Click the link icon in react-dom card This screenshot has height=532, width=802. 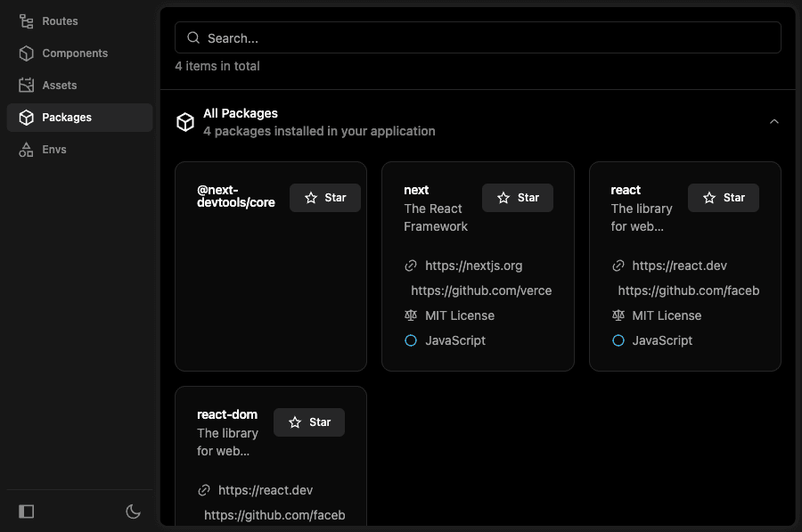point(204,490)
